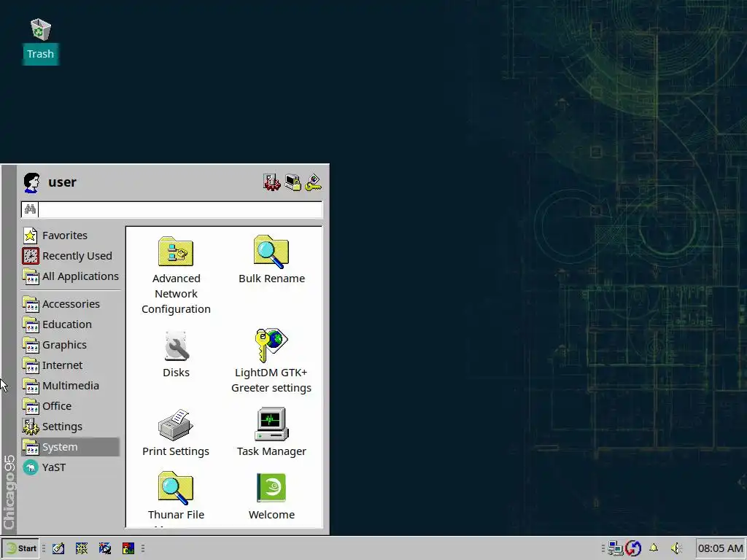The height and width of the screenshot is (560, 747).
Task: Click the 08:05 AM clock
Action: click(720, 548)
